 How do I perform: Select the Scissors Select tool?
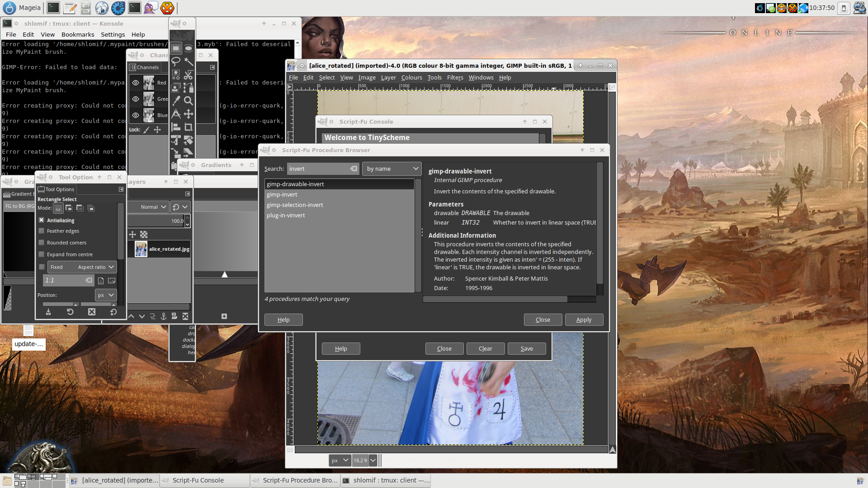point(189,75)
